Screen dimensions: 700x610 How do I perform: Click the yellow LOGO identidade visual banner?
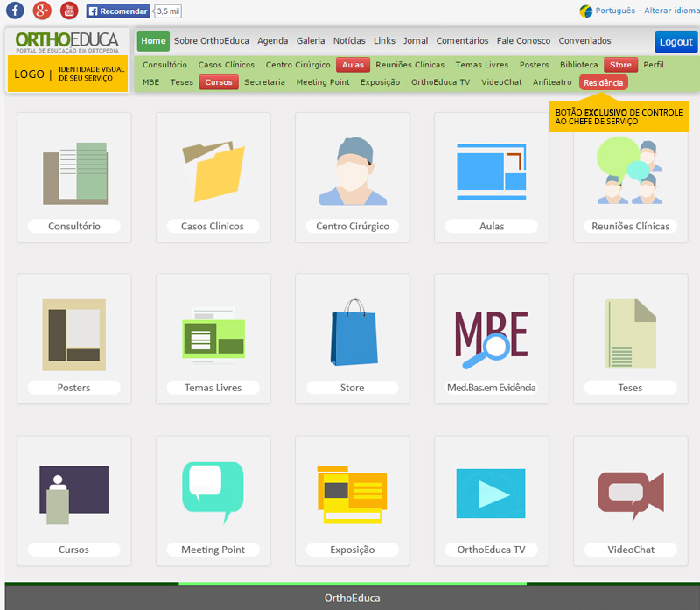pyautogui.click(x=68, y=74)
